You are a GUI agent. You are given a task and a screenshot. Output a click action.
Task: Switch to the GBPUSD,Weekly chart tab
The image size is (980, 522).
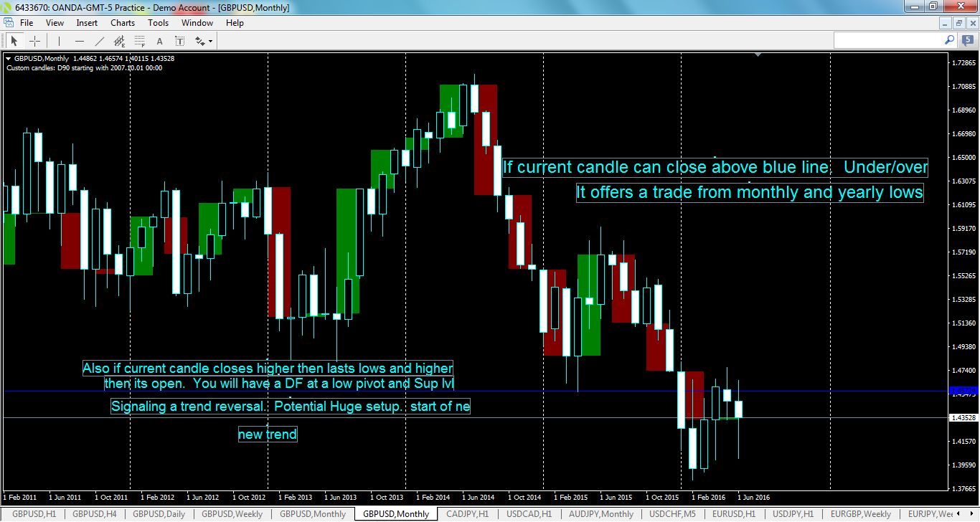(232, 513)
